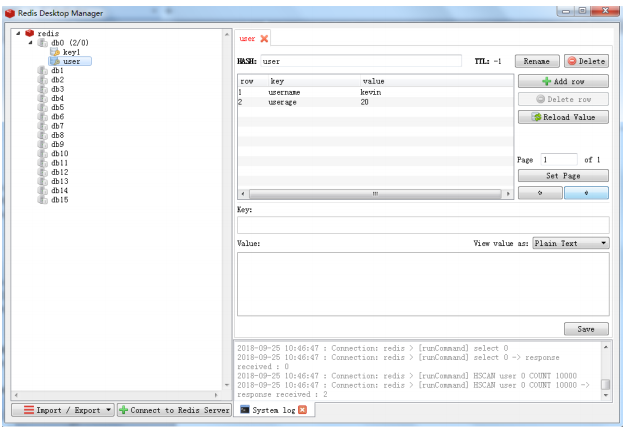
Task: Click the db12 database icon
Action: point(43,172)
